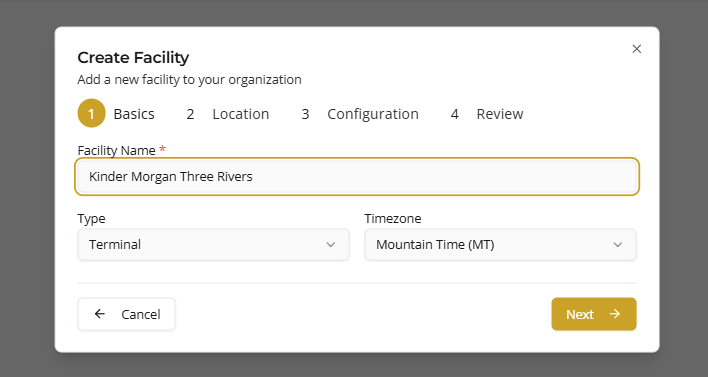Click the 'Add a new facility' subtitle

[190, 80]
